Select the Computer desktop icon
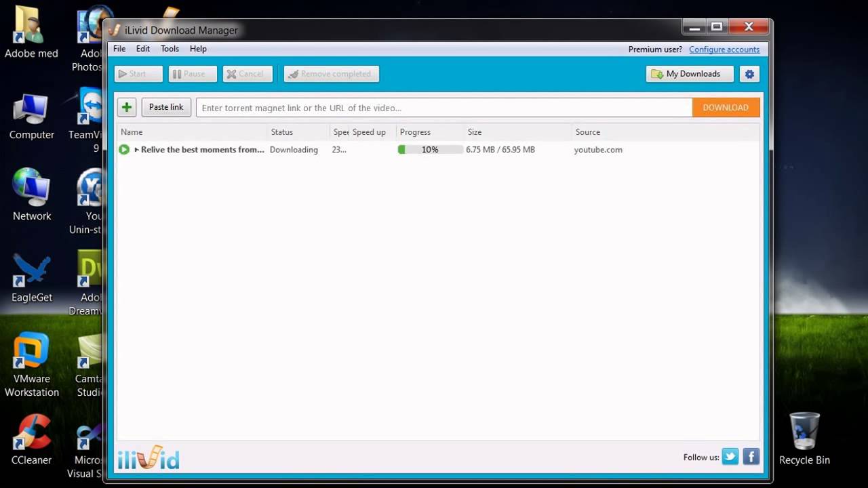 [x=31, y=117]
